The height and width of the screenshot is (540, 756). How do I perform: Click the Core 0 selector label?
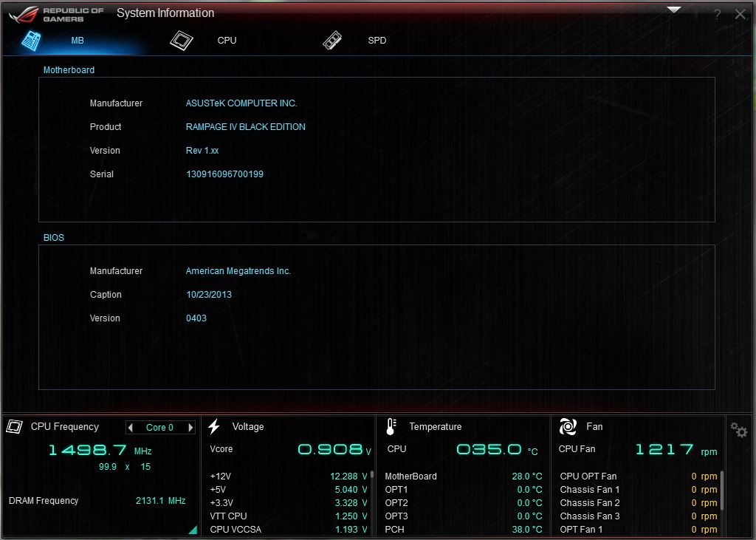[159, 428]
